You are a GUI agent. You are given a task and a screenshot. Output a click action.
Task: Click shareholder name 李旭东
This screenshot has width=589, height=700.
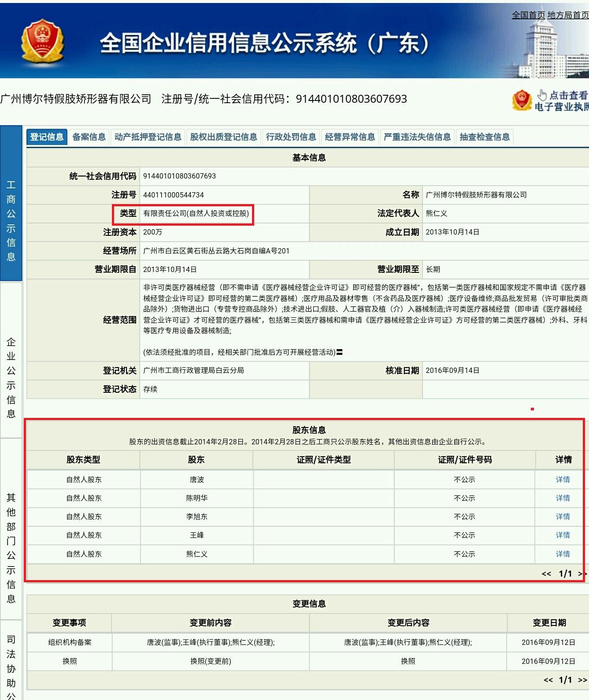point(197,517)
